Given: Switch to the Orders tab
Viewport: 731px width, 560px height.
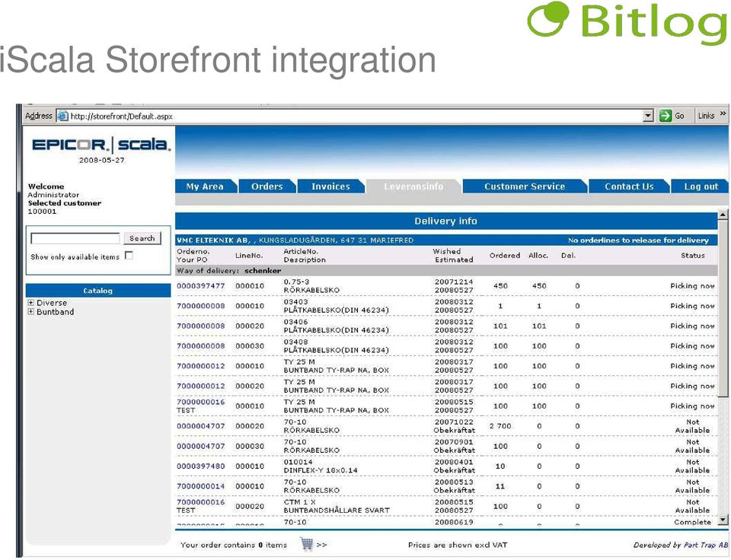Looking at the screenshot, I should point(267,186).
